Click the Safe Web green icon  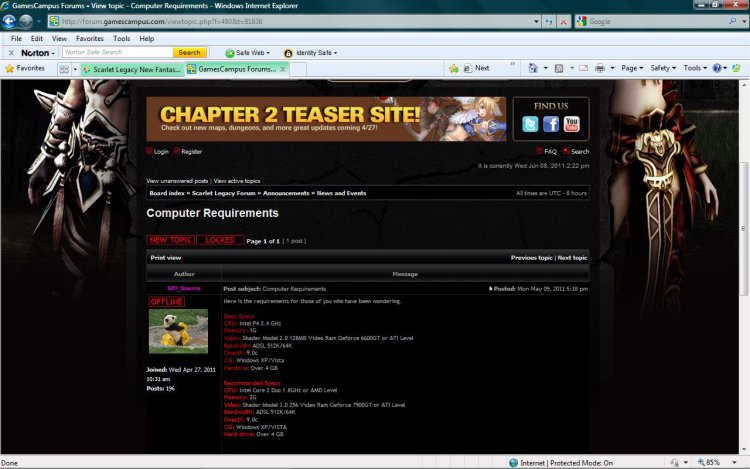point(230,53)
